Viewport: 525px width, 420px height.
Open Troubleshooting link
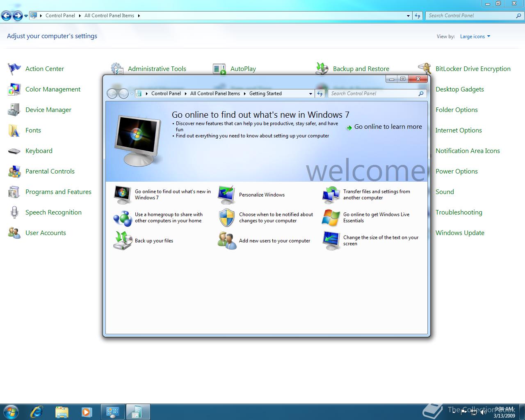coord(459,212)
